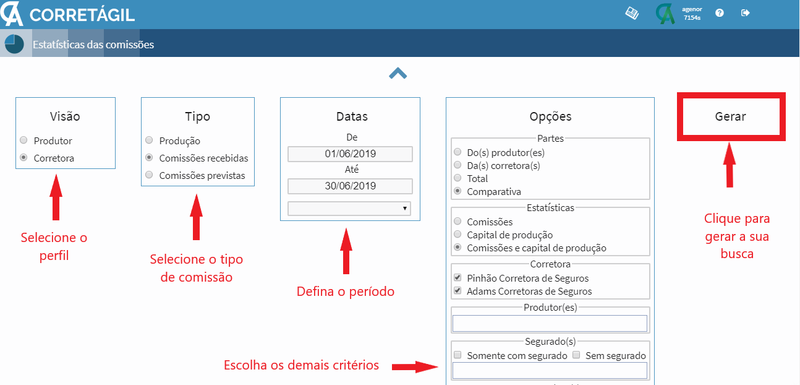Check Somente com segurado
Image resolution: width=800 pixels, height=385 pixels.
click(458, 355)
